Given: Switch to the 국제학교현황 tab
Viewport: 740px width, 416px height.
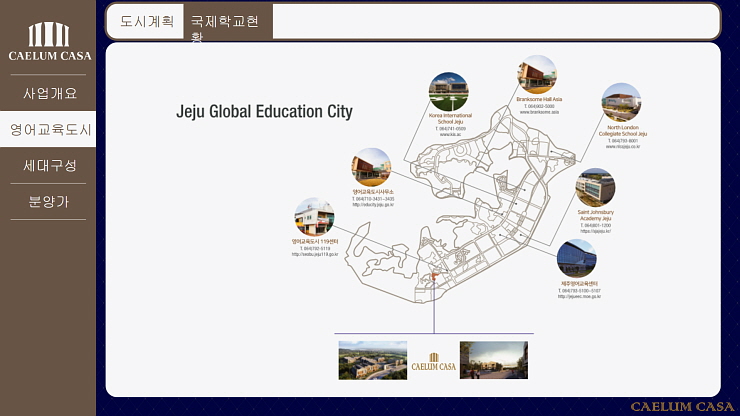Looking at the screenshot, I should pyautogui.click(x=228, y=21).
